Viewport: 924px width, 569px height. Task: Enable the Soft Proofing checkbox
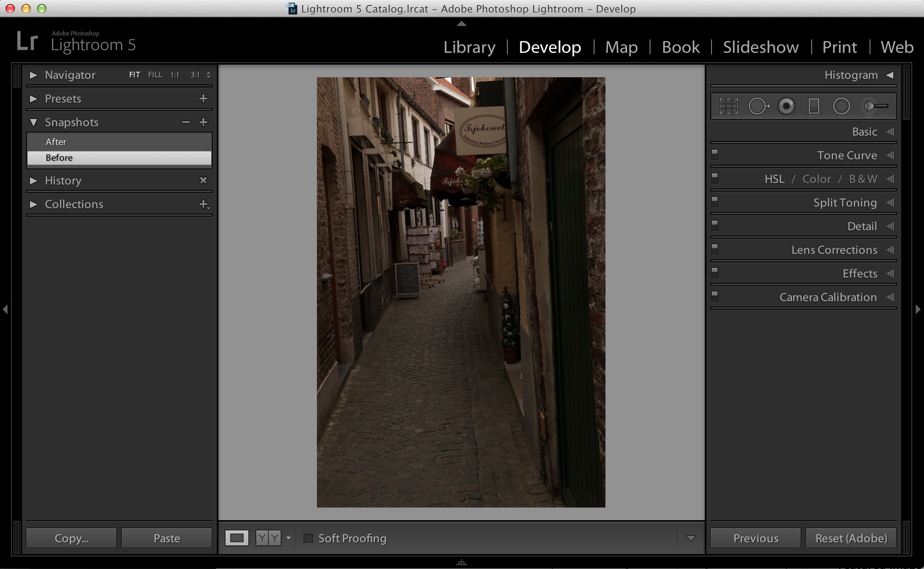308,538
